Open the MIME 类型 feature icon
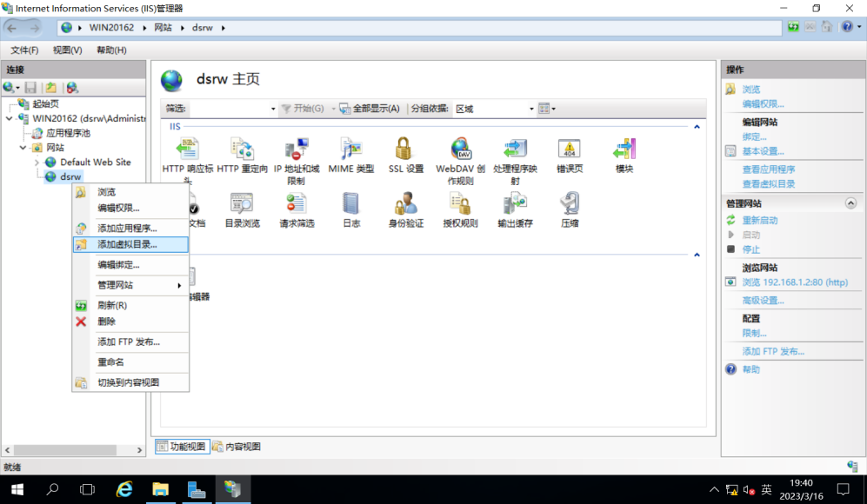 pyautogui.click(x=351, y=149)
